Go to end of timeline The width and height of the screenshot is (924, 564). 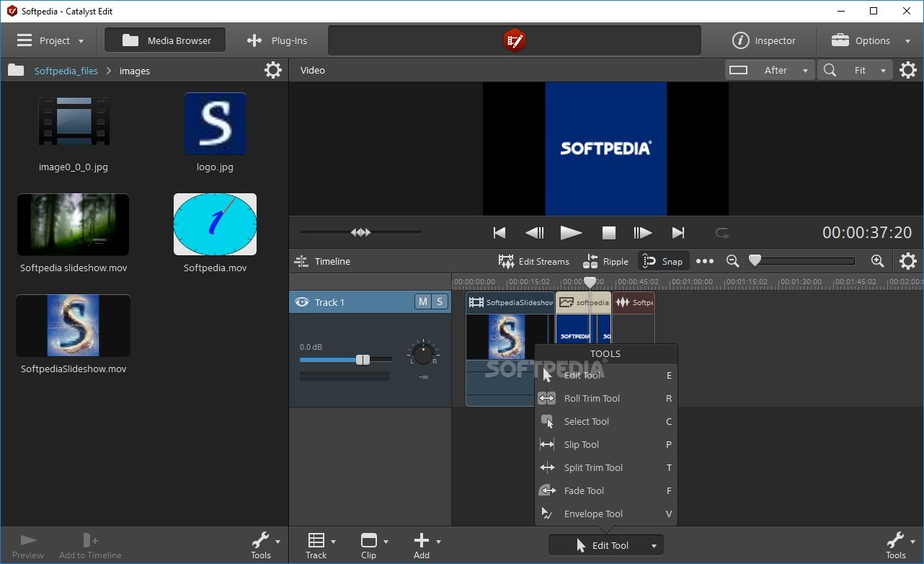click(678, 232)
